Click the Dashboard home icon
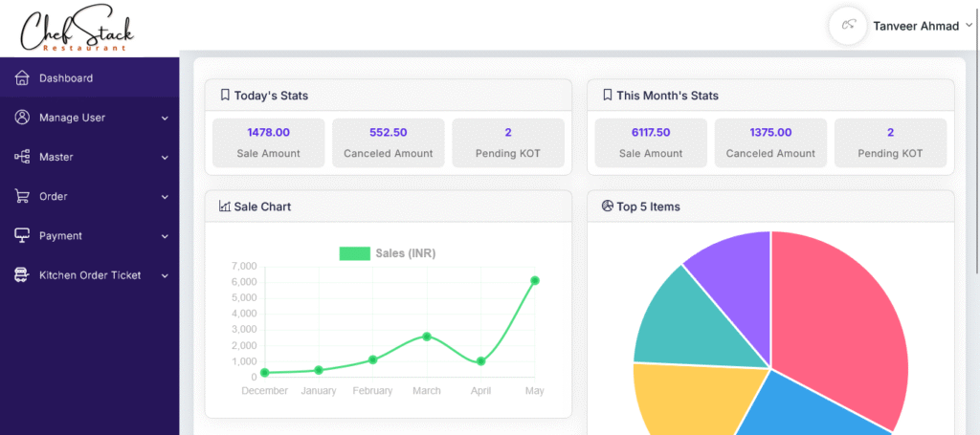The height and width of the screenshot is (435, 980). (22, 78)
